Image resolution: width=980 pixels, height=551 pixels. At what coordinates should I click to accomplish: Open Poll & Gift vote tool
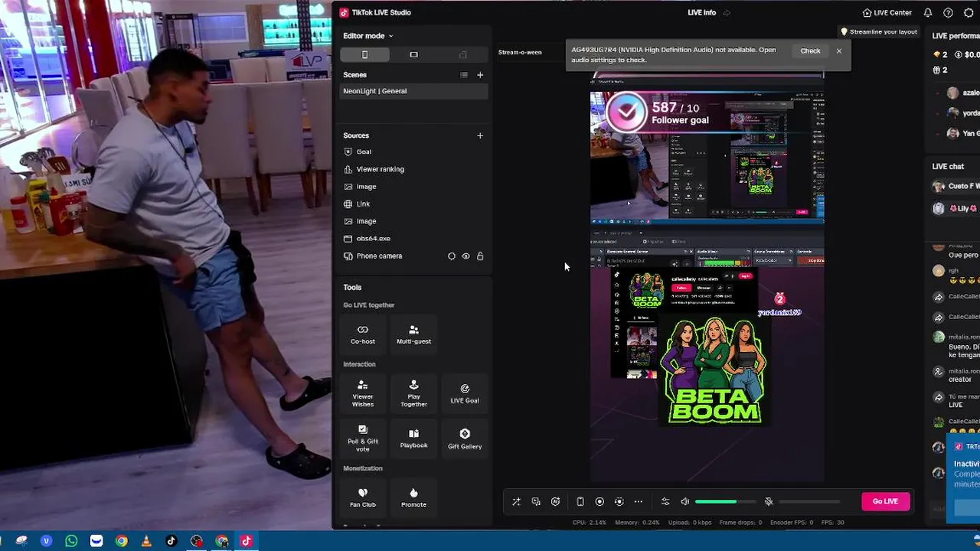pyautogui.click(x=363, y=438)
